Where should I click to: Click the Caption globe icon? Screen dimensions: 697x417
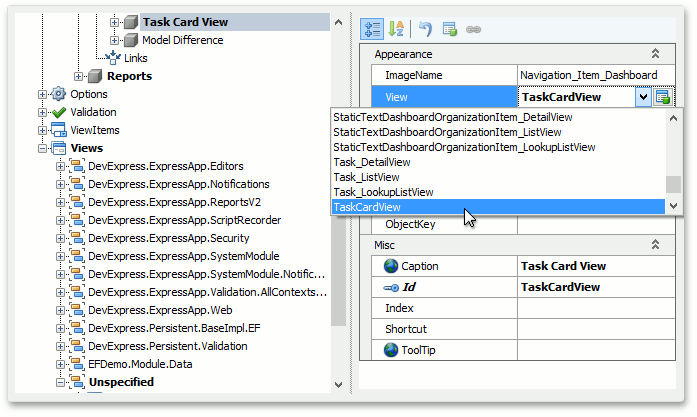click(x=391, y=266)
